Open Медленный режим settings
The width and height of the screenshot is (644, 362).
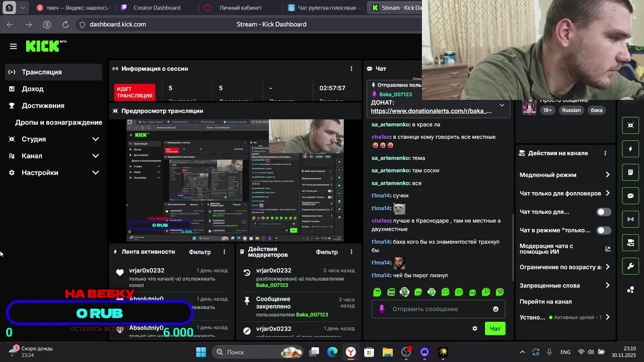point(565,175)
